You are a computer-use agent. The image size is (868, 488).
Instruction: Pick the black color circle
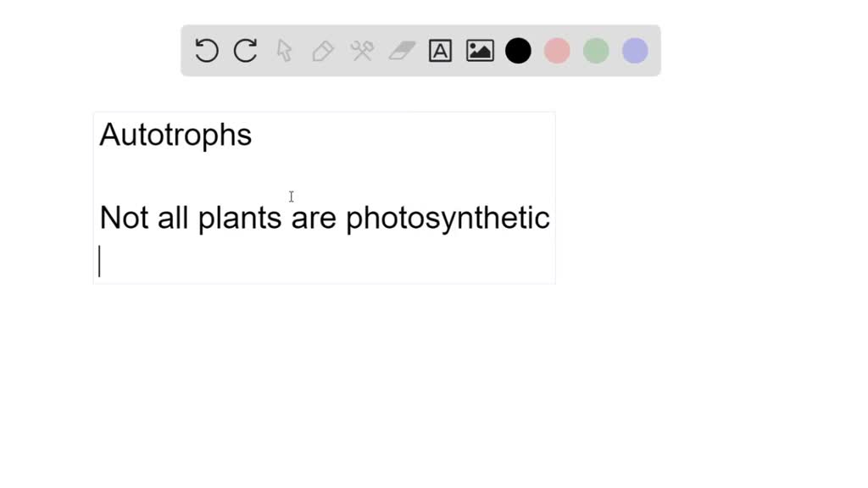point(518,51)
